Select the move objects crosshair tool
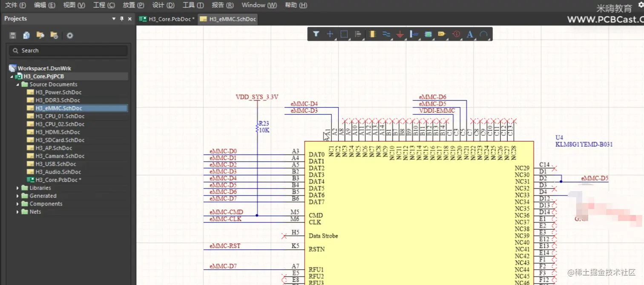The height and width of the screenshot is (285, 644). (330, 34)
